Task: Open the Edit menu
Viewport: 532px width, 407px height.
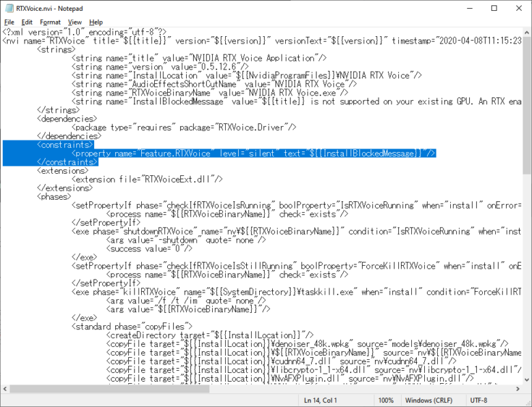Action: click(27, 22)
